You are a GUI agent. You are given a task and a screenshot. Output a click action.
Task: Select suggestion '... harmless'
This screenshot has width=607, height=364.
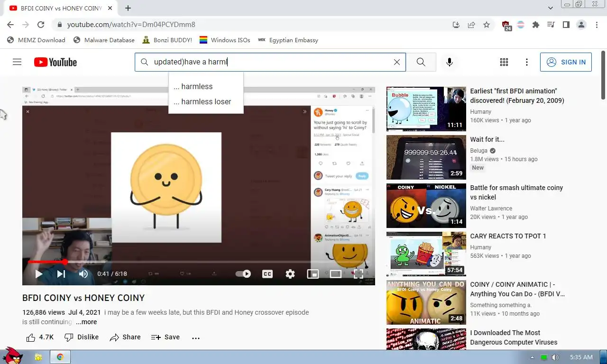coord(206,86)
